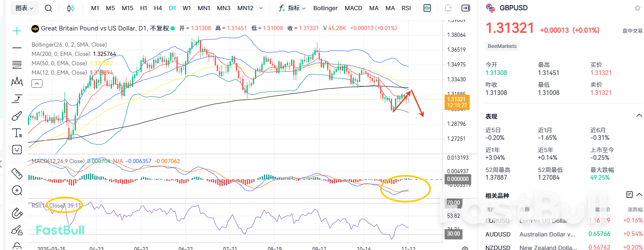Toggle the right side panel arrow icon
This screenshot has width=644, height=250.
(466, 8)
